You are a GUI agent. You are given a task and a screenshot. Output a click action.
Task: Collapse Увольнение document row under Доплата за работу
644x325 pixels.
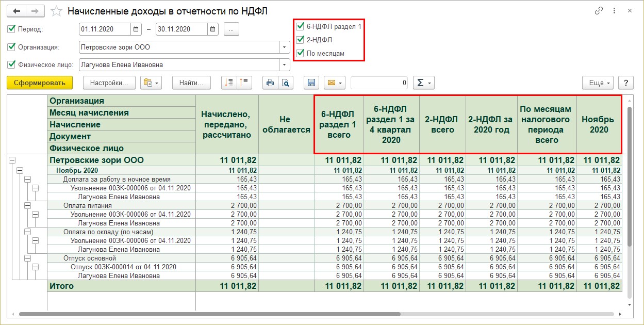pos(35,188)
